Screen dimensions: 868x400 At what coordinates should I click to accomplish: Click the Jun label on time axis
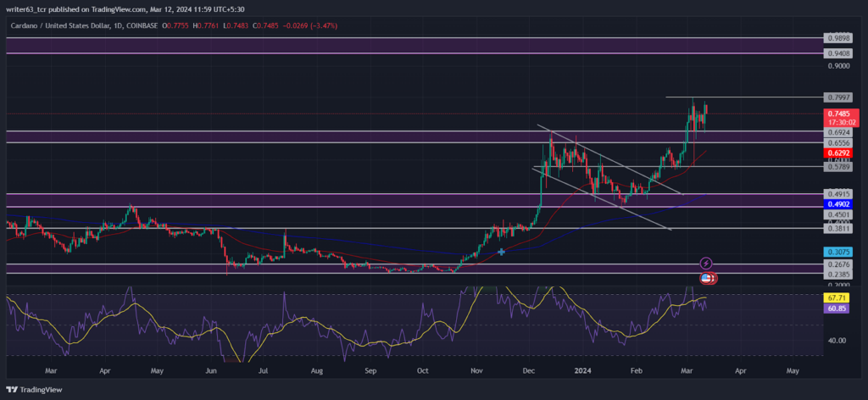(x=210, y=370)
